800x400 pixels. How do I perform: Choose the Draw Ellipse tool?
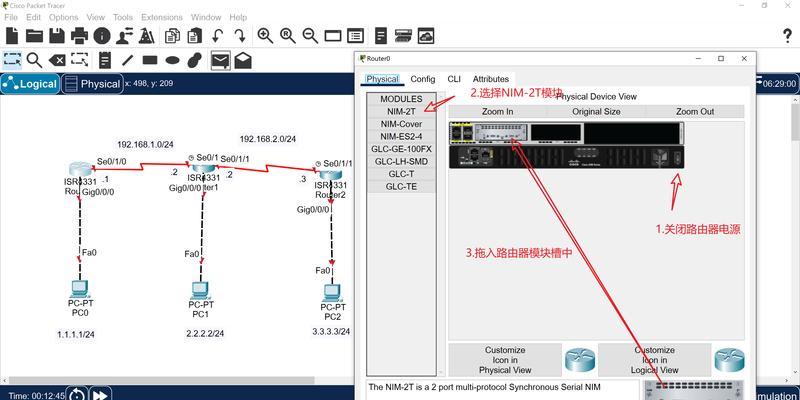[x=172, y=60]
